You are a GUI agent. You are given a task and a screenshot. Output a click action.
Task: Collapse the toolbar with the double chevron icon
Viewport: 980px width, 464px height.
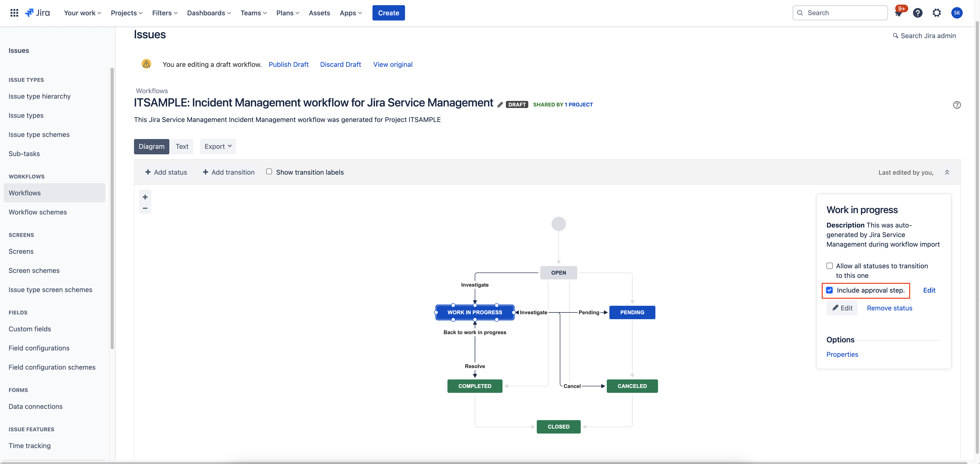point(947,172)
